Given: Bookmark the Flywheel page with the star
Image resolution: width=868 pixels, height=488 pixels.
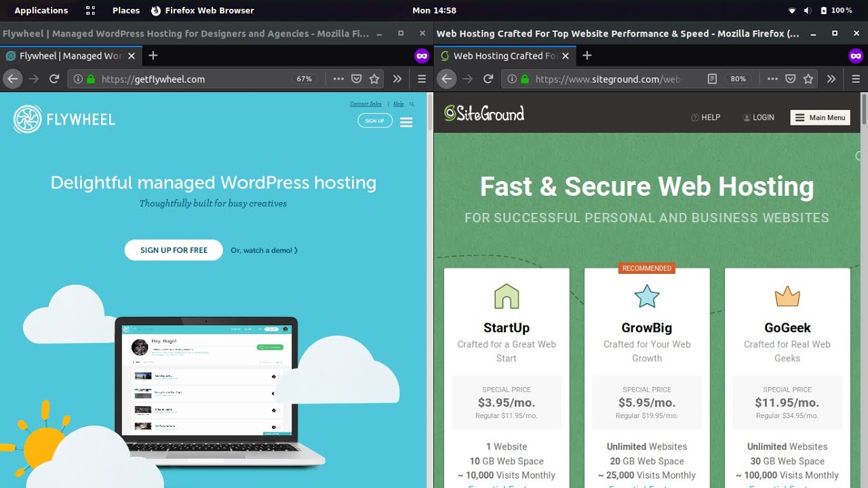Looking at the screenshot, I should [x=374, y=79].
